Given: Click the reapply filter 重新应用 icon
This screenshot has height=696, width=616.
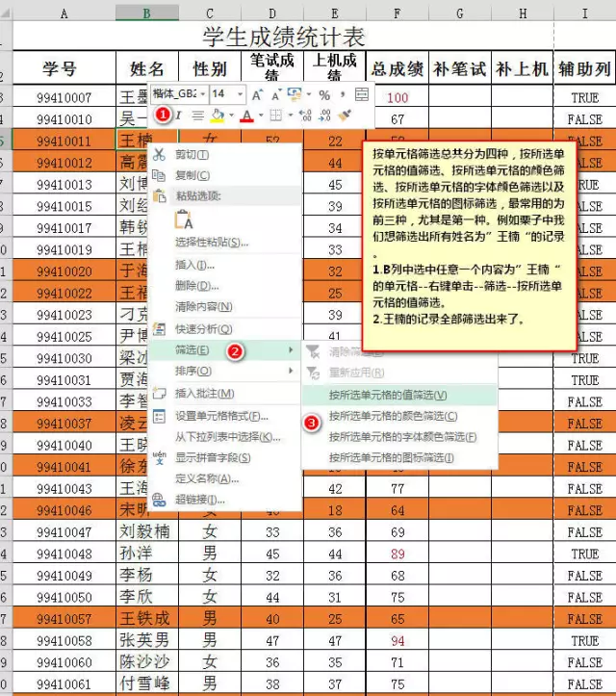Looking at the screenshot, I should tap(314, 373).
